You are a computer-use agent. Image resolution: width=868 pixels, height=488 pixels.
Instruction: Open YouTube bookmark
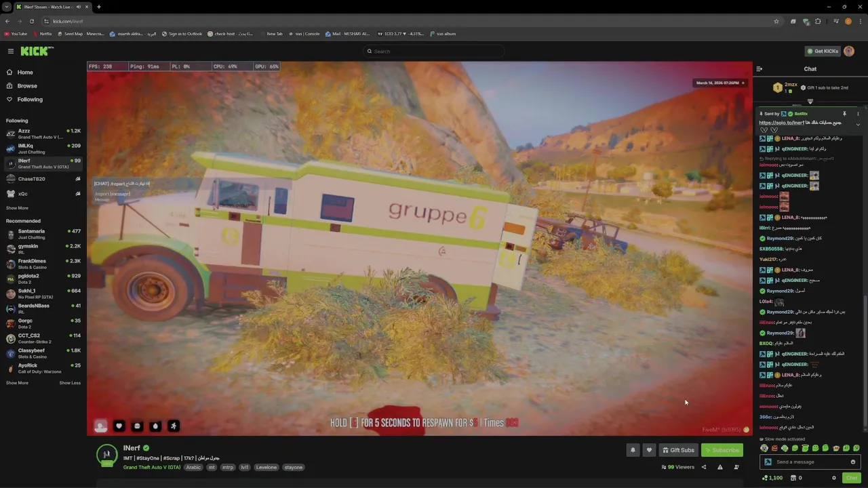pos(16,33)
